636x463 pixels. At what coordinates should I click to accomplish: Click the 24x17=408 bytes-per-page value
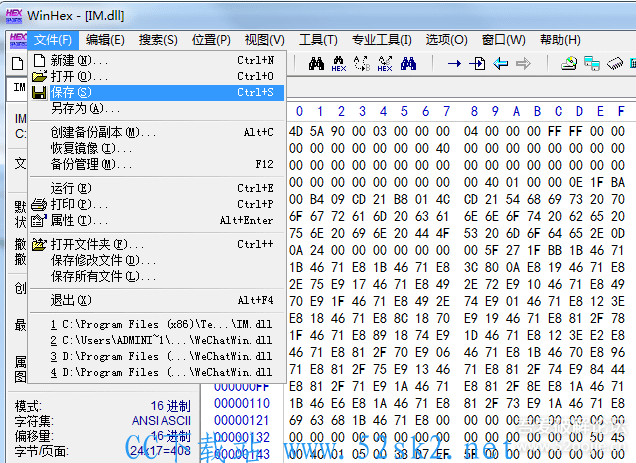pyautogui.click(x=161, y=451)
